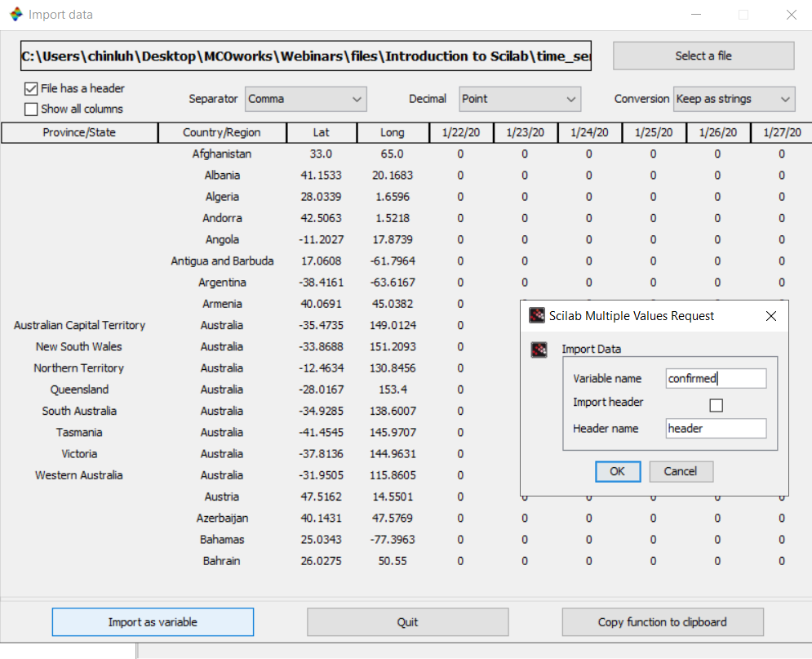812x659 pixels.
Task: Select the Lat column header
Action: coord(321,132)
